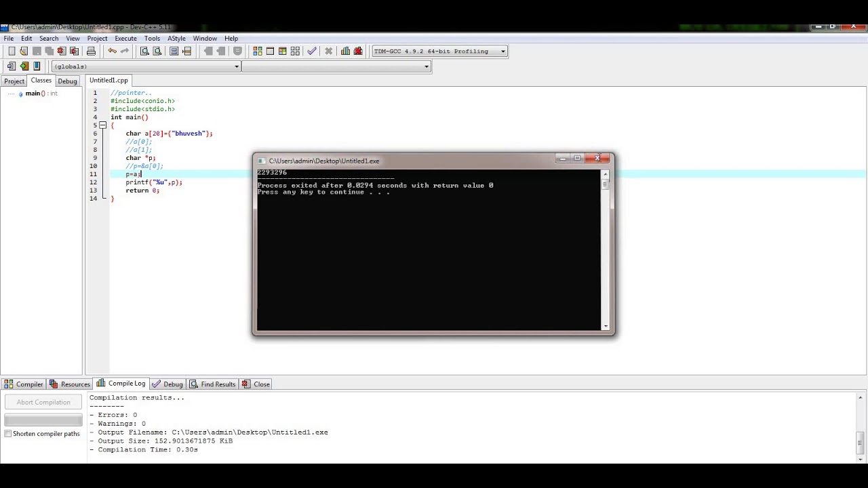
Task: Click the console window title bar icon
Action: tap(262, 161)
